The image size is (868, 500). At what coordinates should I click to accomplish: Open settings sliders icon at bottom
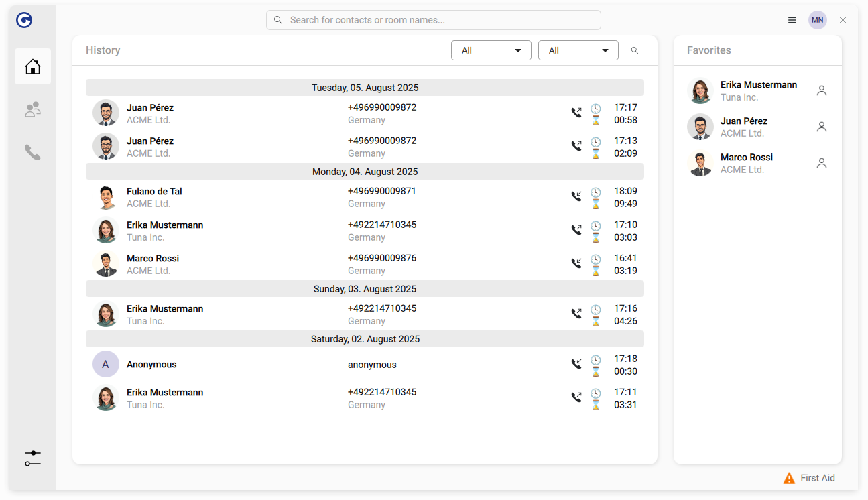(x=33, y=458)
